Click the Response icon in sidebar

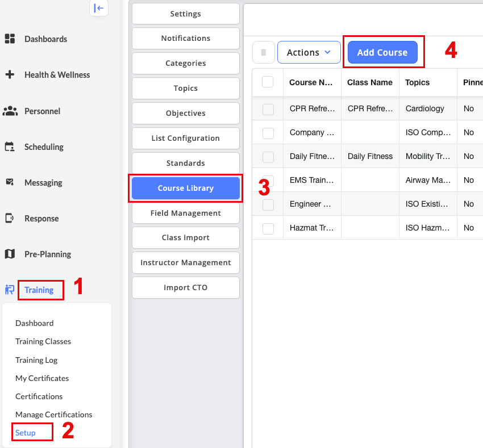click(10, 218)
